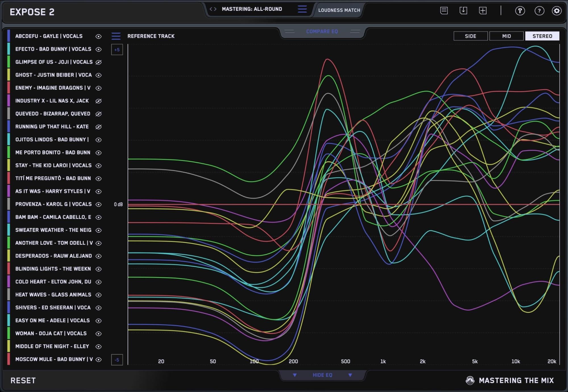Screen dimensions: 568x392
Task: Toggle eye icon for Stay - The Kid Laroi
Action: click(99, 165)
